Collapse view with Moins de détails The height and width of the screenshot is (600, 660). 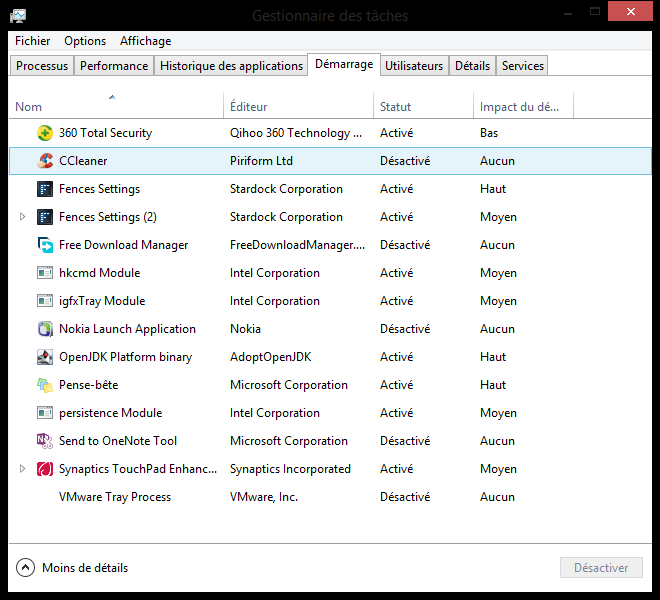click(x=72, y=568)
